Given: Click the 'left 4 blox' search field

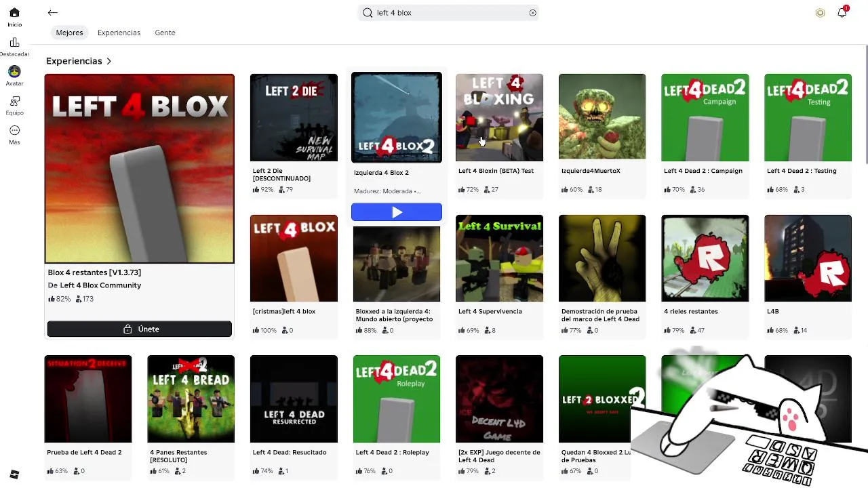Looking at the screenshot, I should point(448,12).
